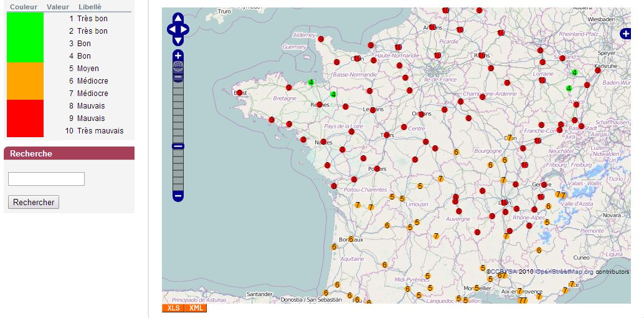Export data via the XLS button

(x=173, y=308)
